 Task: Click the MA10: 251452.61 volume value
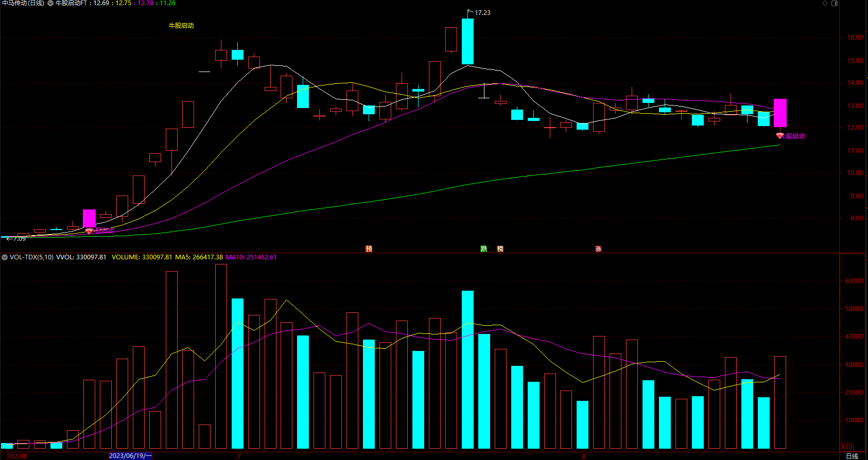click(251, 257)
